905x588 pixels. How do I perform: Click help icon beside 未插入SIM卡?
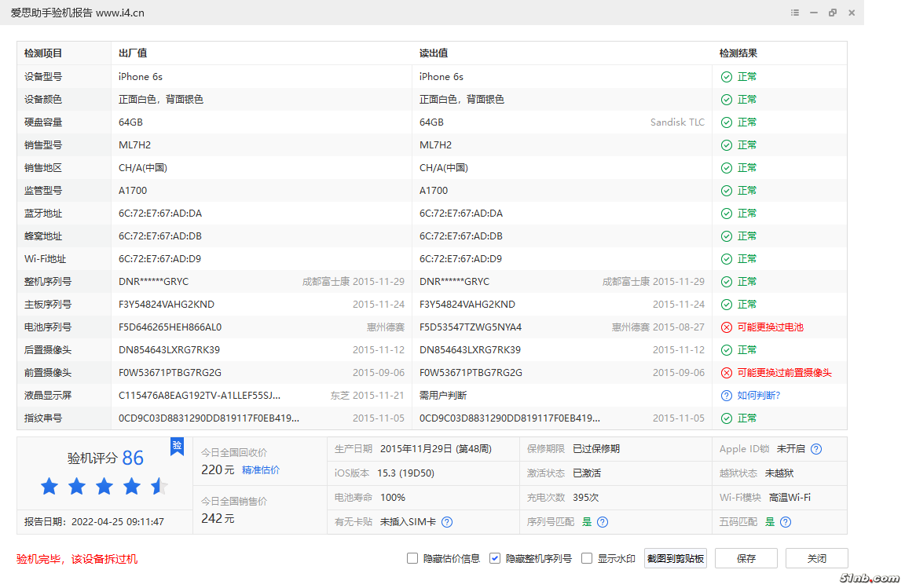[x=447, y=522]
